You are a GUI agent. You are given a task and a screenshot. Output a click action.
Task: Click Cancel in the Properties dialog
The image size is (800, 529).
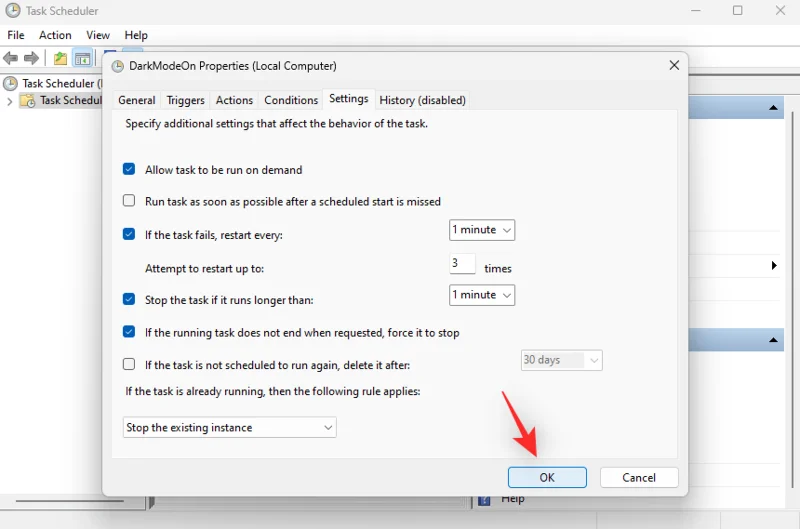pyautogui.click(x=639, y=477)
